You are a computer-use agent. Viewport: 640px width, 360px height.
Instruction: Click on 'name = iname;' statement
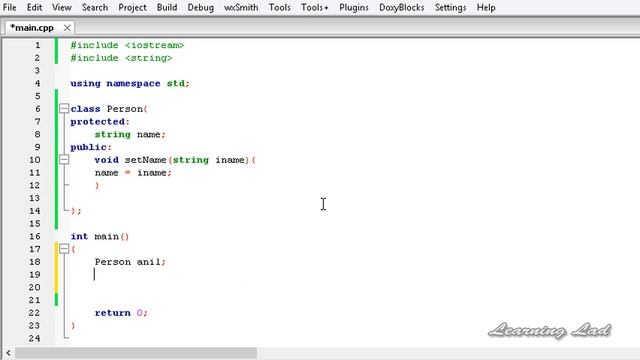tap(133, 173)
